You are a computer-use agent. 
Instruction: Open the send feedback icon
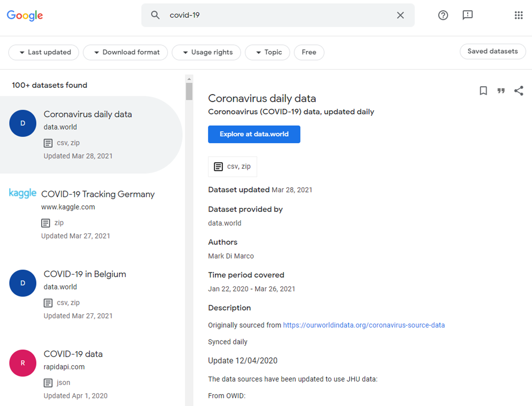coord(468,15)
